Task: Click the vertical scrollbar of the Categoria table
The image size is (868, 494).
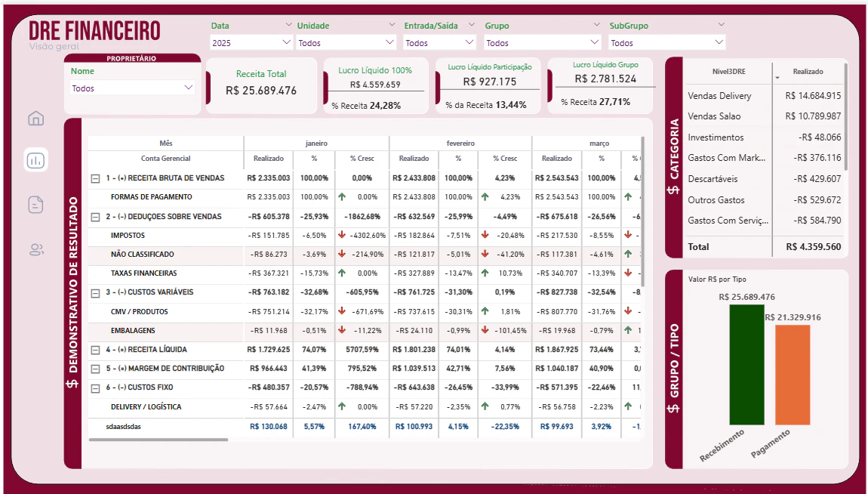Action: (846, 117)
